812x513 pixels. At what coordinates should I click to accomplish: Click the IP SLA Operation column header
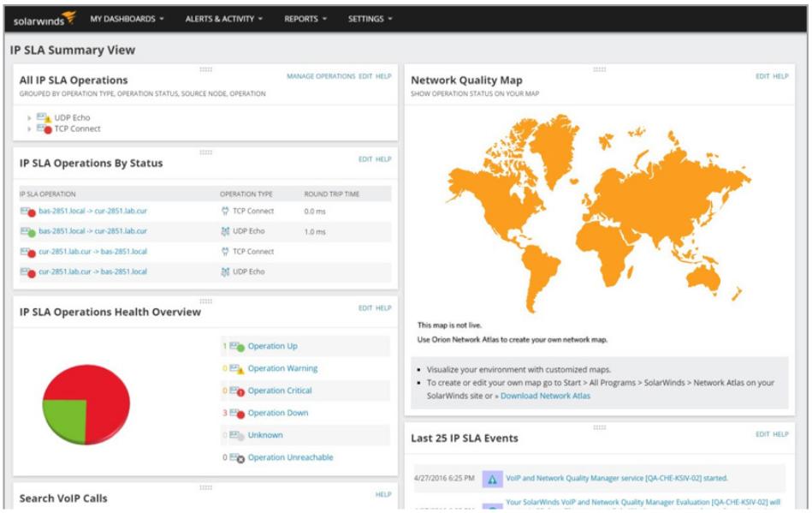click(x=48, y=194)
